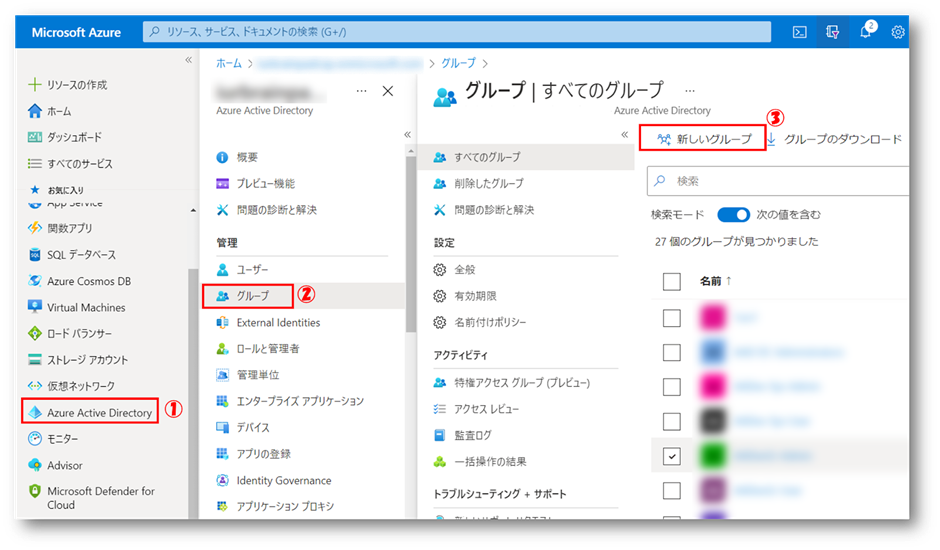Select すべてのグループ menu item
This screenshot has width=940, height=550.
pyautogui.click(x=526, y=157)
